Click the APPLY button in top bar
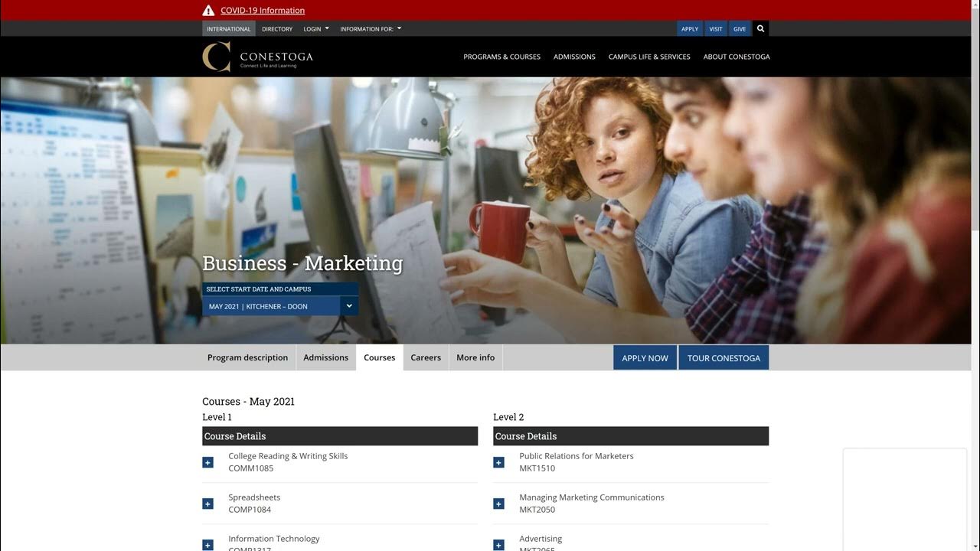Viewport: 980px width, 551px height. (x=690, y=29)
